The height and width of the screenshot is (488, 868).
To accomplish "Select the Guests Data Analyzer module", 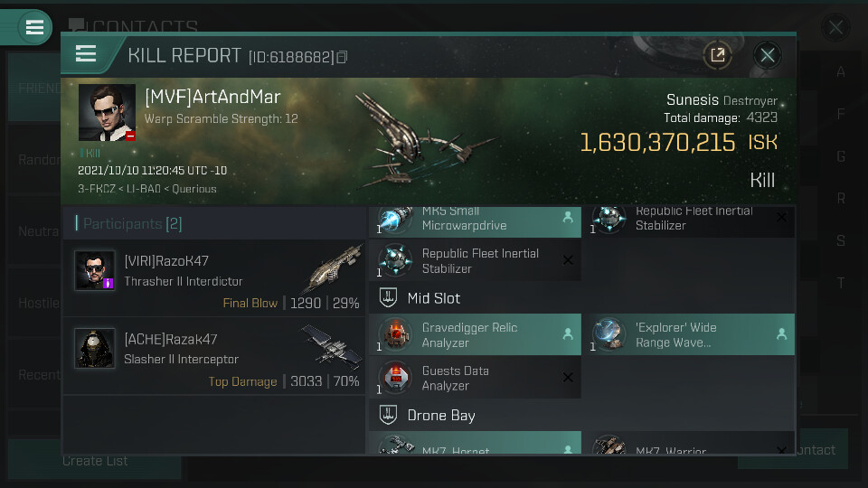I will (475, 378).
